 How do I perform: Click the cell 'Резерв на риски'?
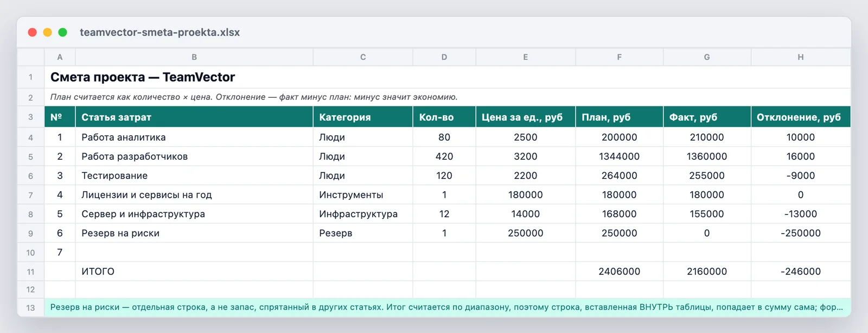[194, 233]
